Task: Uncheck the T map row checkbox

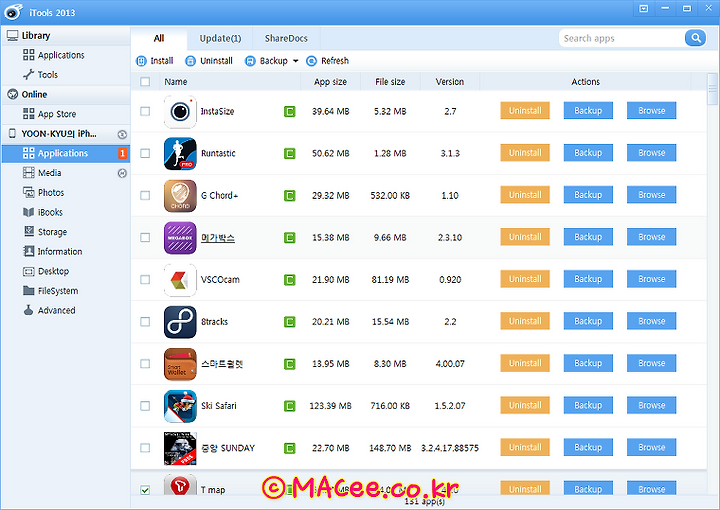Action: click(145, 490)
